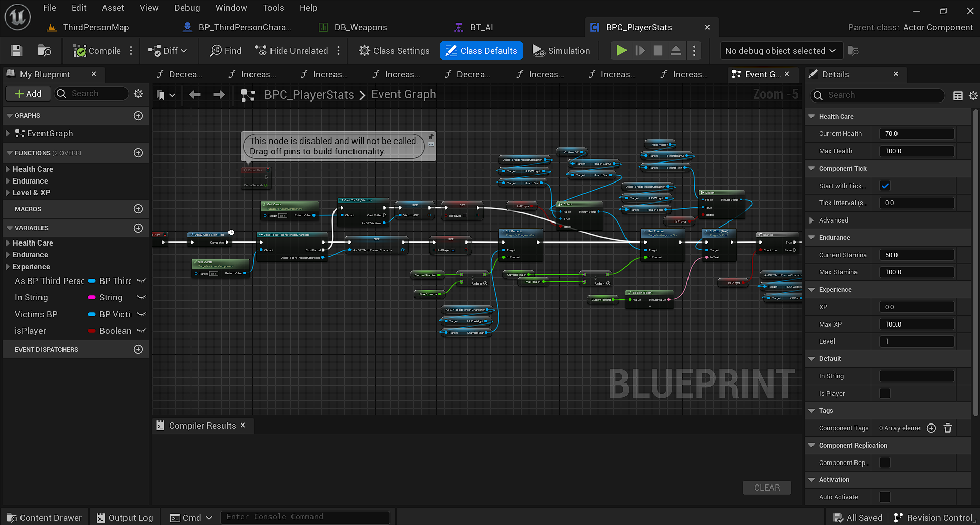980x525 pixels.
Task: Click the console command input field
Action: (x=305, y=517)
